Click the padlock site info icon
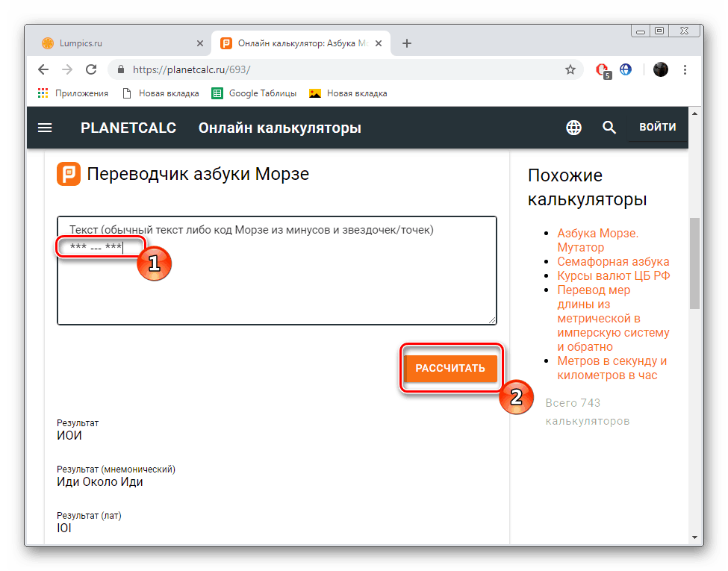 pos(121,69)
